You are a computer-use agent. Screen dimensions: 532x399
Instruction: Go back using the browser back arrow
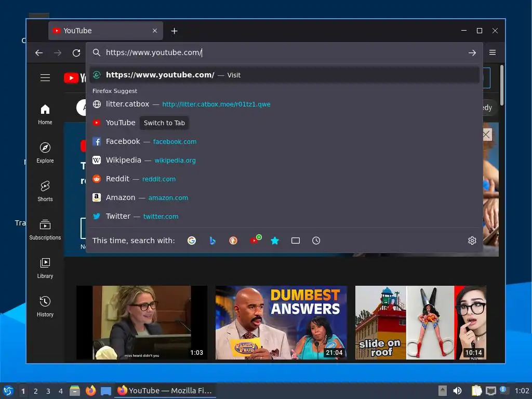coord(39,52)
